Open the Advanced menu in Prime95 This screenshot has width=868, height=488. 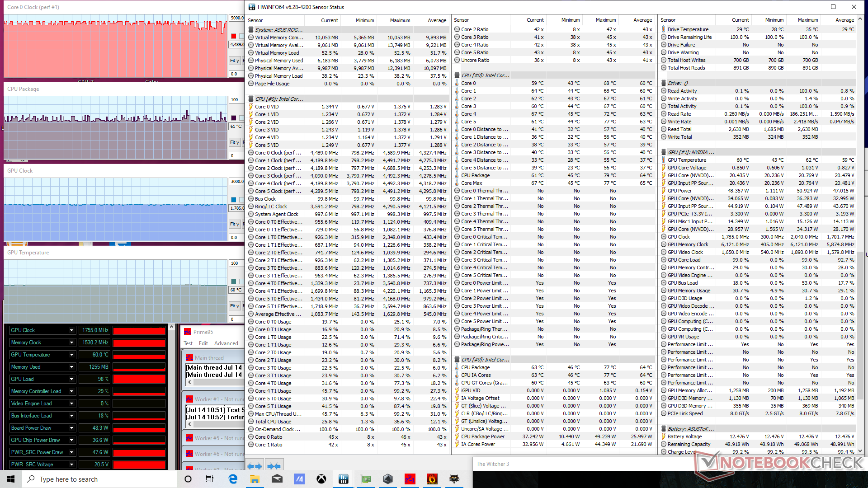tap(226, 343)
